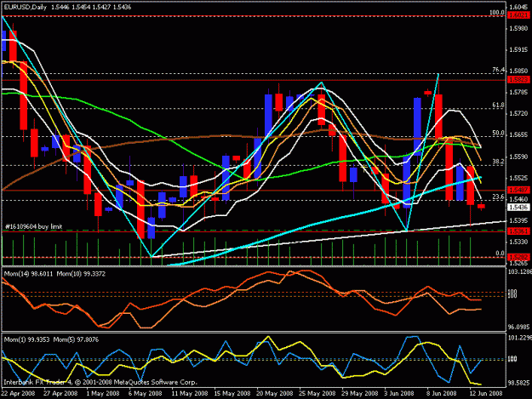
Task: Click the Mom(1) 99.9353 indicator label
Action: [26, 339]
